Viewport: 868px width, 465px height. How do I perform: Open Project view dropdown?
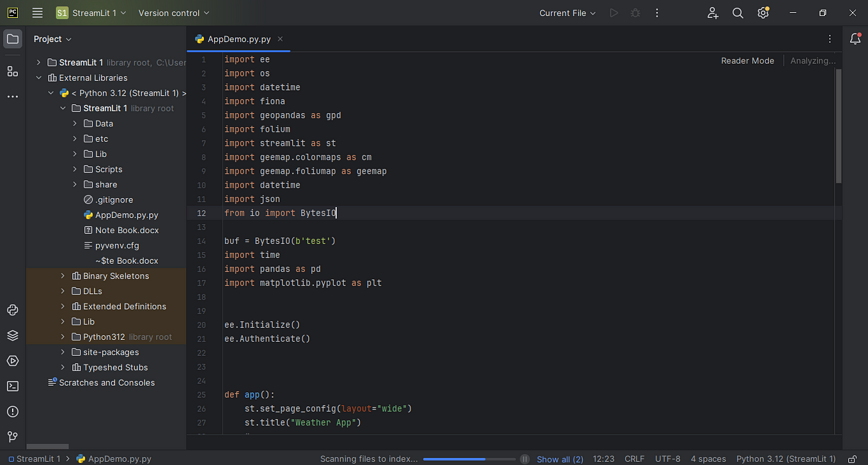coord(52,39)
